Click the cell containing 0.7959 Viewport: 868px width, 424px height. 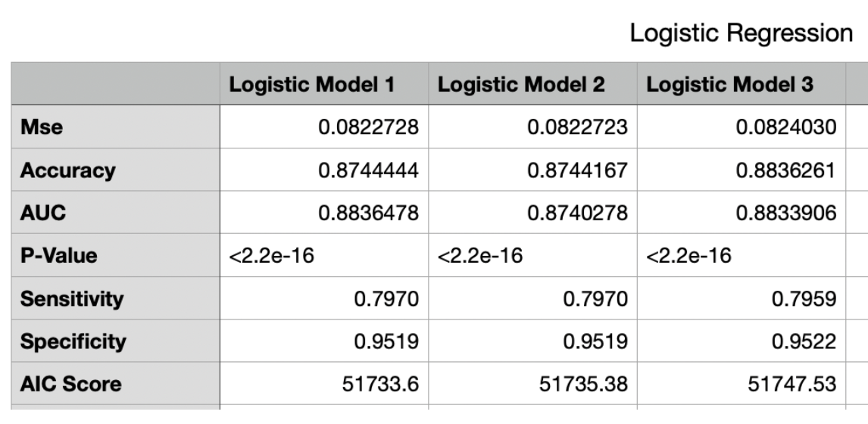click(742, 298)
